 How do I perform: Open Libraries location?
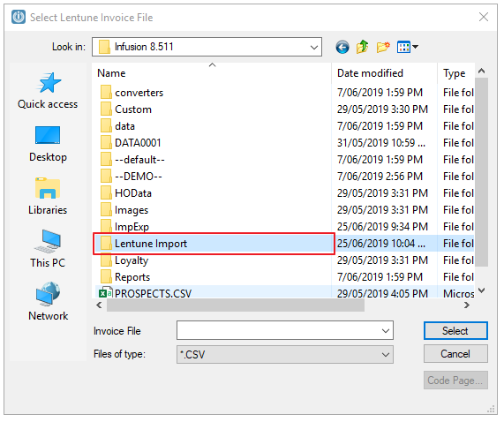click(48, 197)
